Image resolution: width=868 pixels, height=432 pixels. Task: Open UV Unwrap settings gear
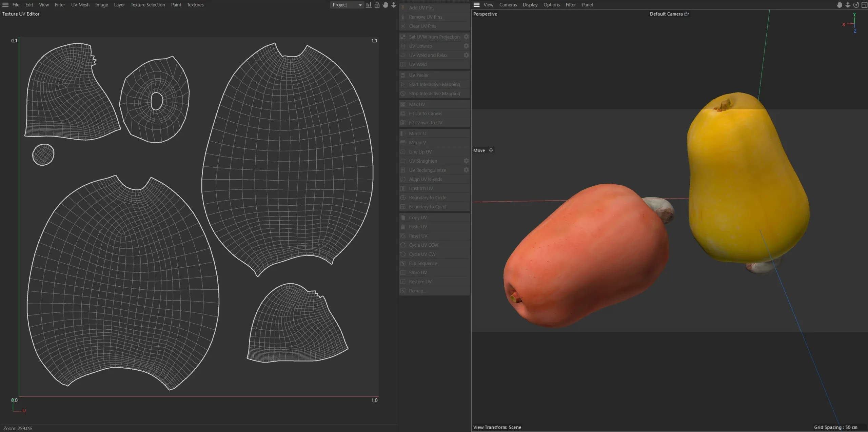pyautogui.click(x=466, y=46)
